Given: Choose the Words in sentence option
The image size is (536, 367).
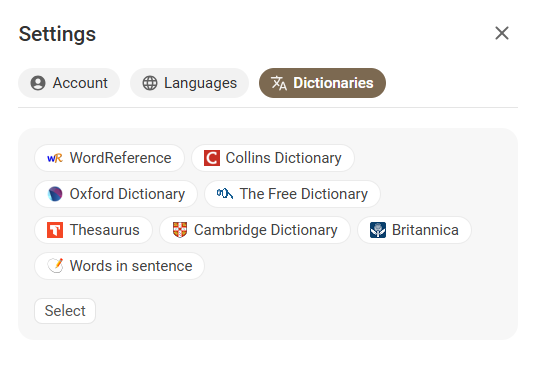Looking at the screenshot, I should (x=119, y=266).
